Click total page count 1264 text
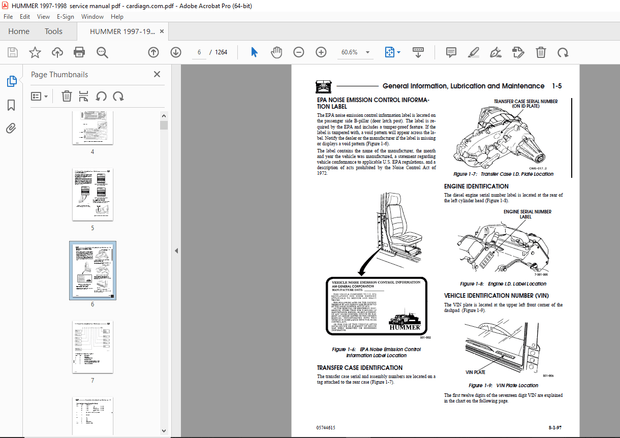The height and width of the screenshot is (438, 620). tap(221, 52)
